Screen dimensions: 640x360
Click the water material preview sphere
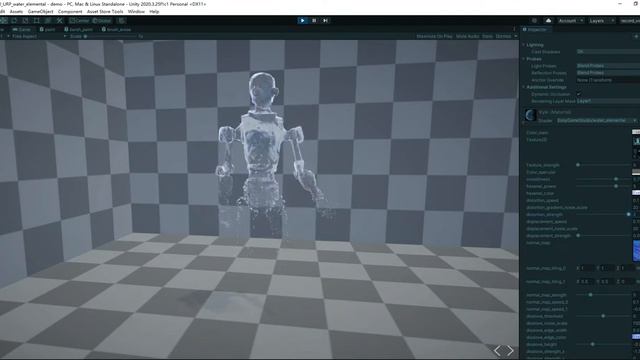531,116
